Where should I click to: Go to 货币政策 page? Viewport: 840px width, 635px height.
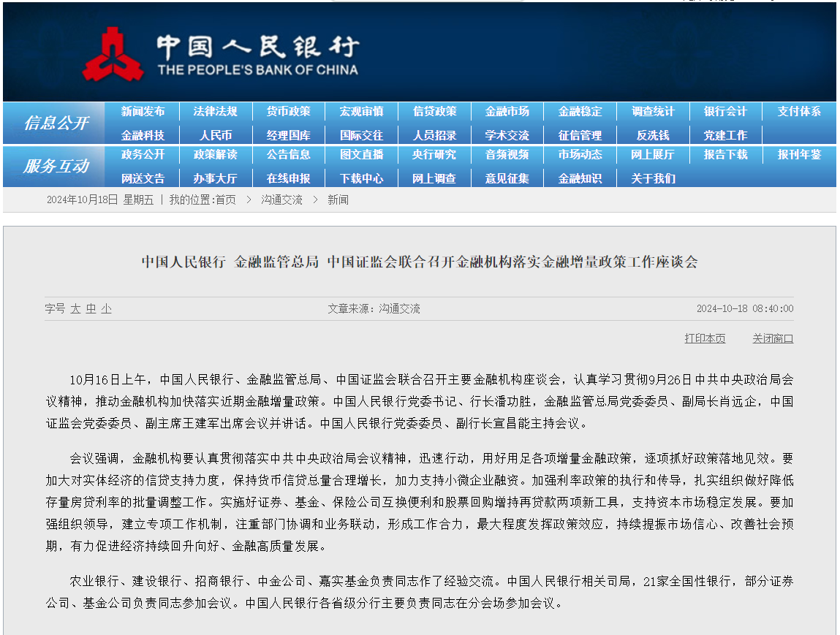288,111
